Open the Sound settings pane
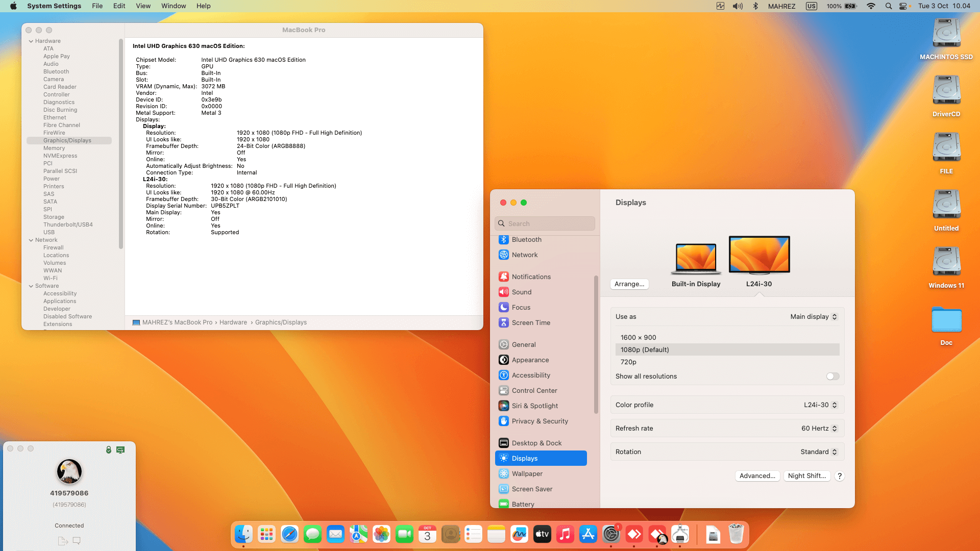 [x=521, y=292]
